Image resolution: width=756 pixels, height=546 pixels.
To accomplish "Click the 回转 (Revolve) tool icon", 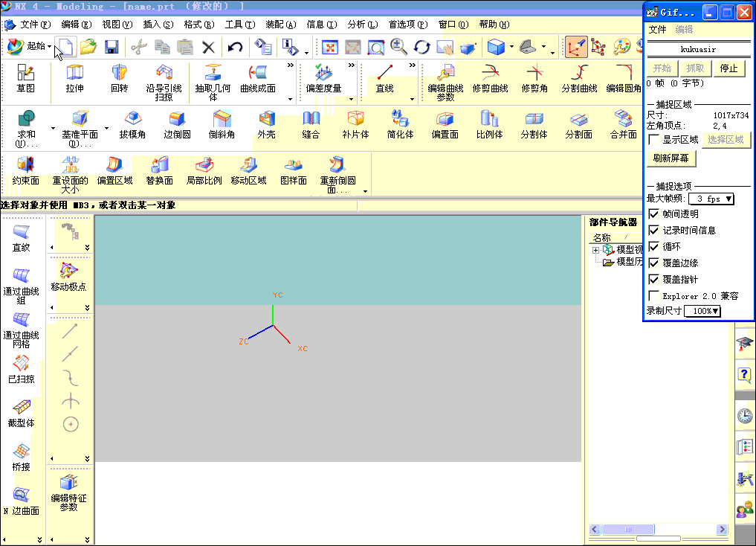I will click(119, 77).
